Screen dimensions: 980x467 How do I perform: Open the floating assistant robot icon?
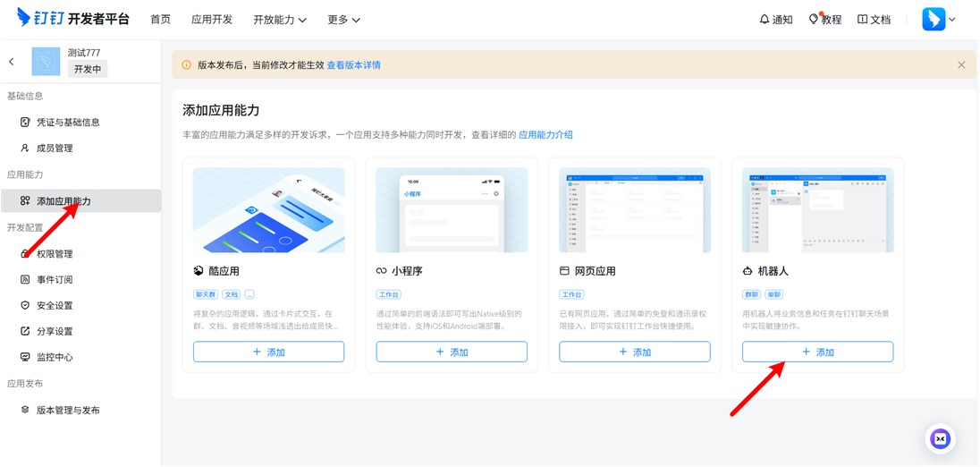point(940,438)
